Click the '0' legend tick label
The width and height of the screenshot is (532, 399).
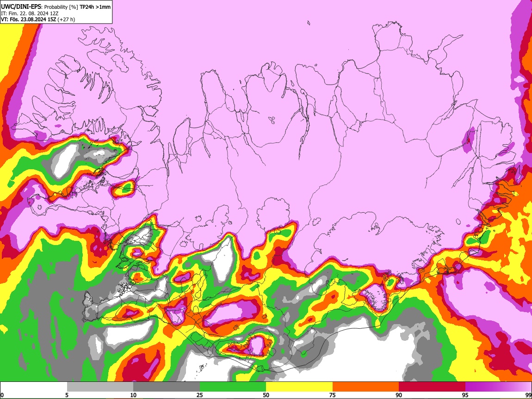click(x=2, y=395)
